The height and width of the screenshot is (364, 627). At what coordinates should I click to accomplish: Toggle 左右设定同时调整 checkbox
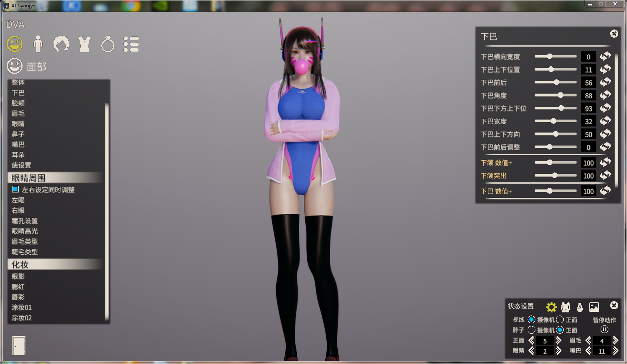(16, 189)
